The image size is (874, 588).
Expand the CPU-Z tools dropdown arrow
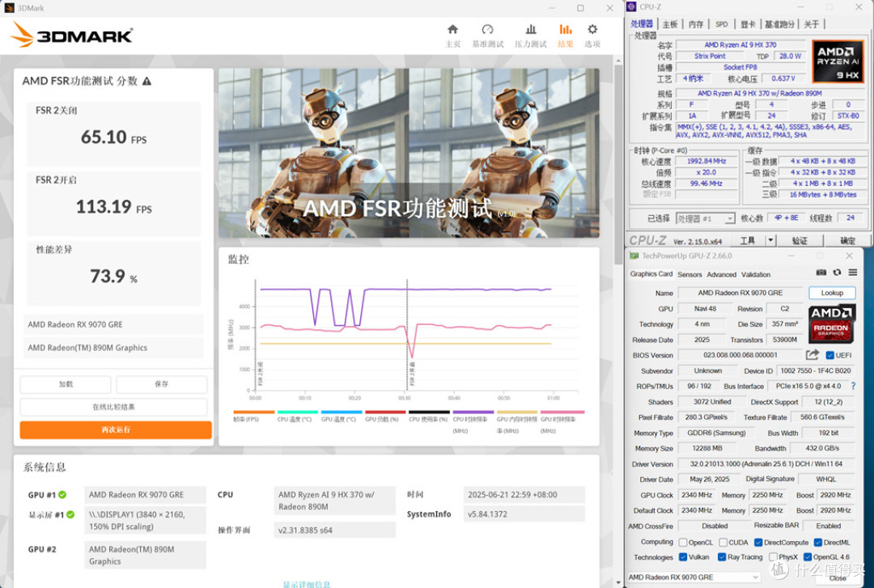(771, 240)
